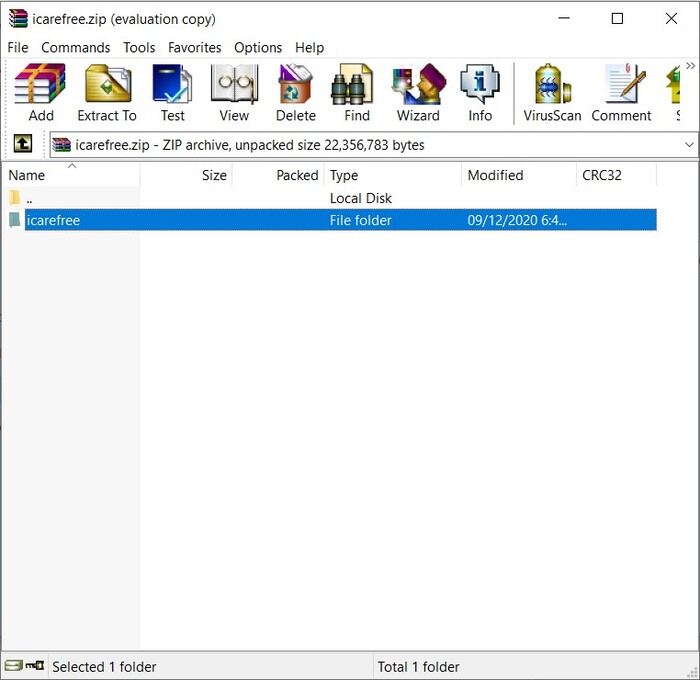The image size is (700, 680).
Task: Show archive Info
Action: tap(480, 93)
